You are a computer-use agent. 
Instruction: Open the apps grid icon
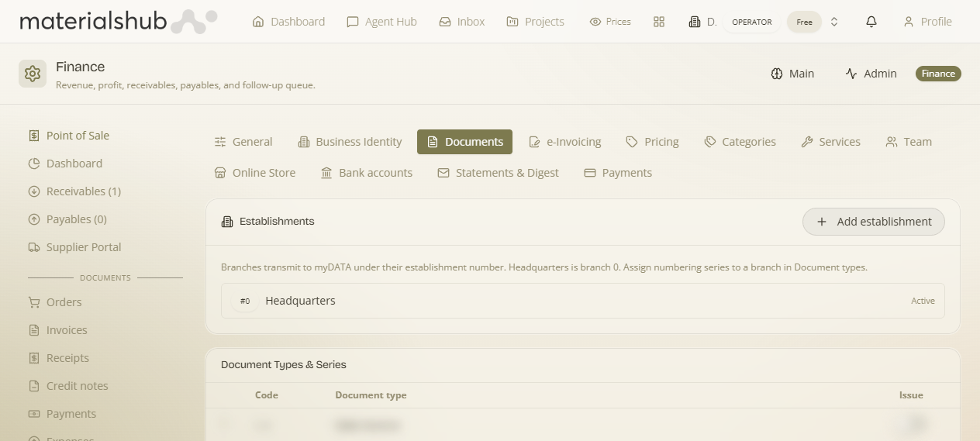pos(659,22)
